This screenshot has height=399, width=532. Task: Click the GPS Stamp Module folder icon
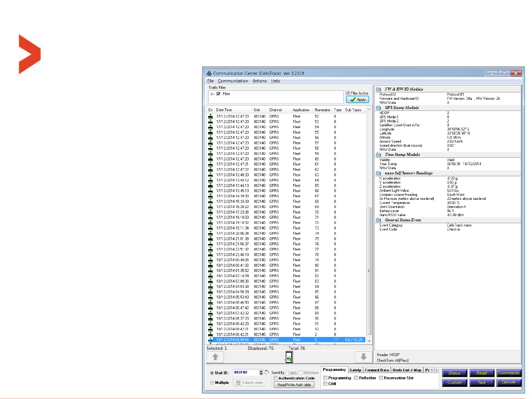tap(378, 108)
